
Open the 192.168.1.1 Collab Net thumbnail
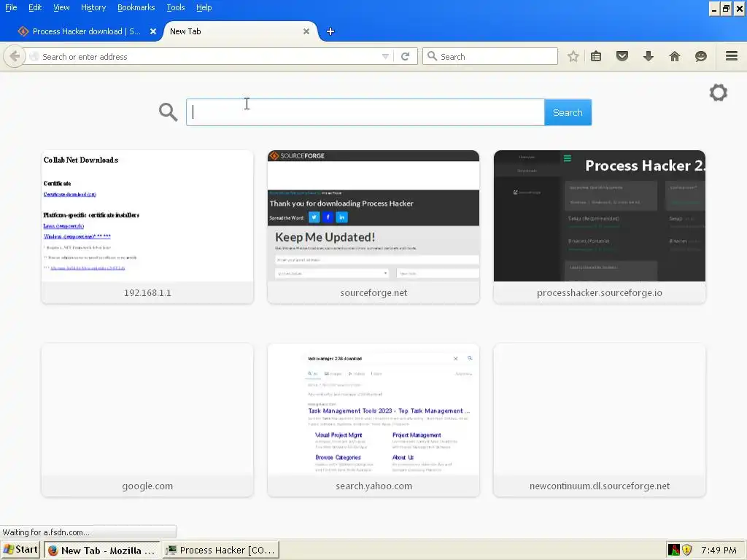tap(147, 227)
